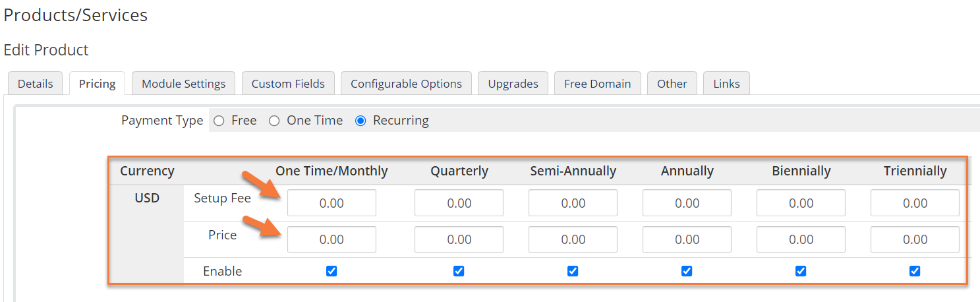
Task: Toggle the Triennially Enable checkbox
Action: 915,271
